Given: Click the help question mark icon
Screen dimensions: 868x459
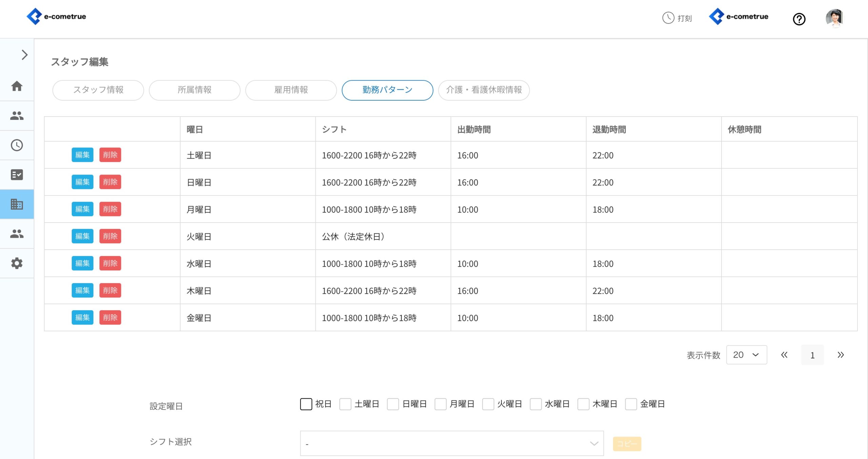Looking at the screenshot, I should (x=799, y=19).
